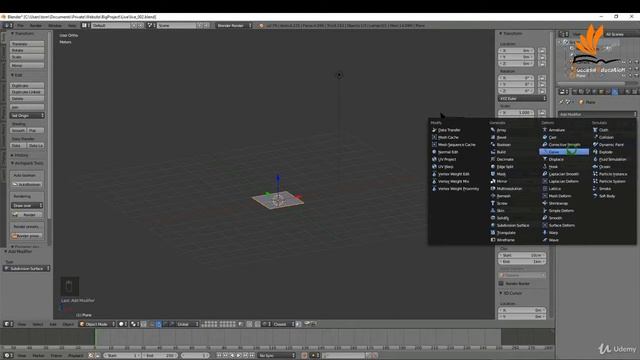The image size is (640, 360).
Task: Open the Set Origin dropdown
Action: (x=27, y=116)
